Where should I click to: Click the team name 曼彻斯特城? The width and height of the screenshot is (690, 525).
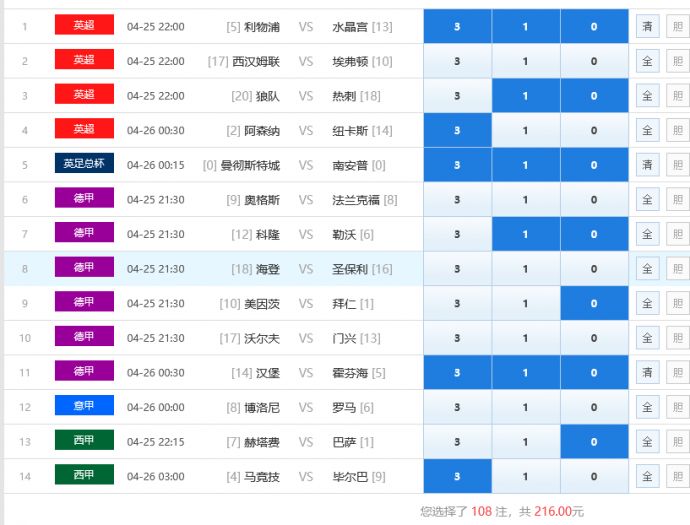[250, 165]
